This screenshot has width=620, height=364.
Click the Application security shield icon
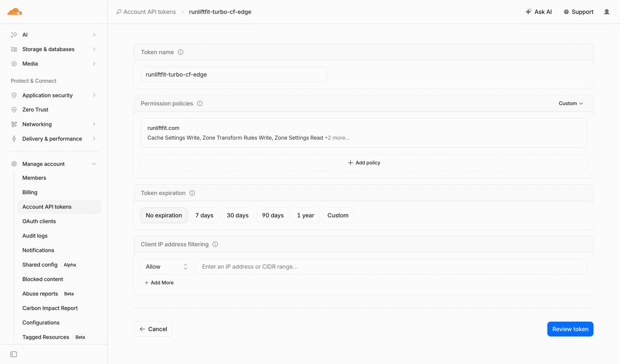[x=14, y=95]
